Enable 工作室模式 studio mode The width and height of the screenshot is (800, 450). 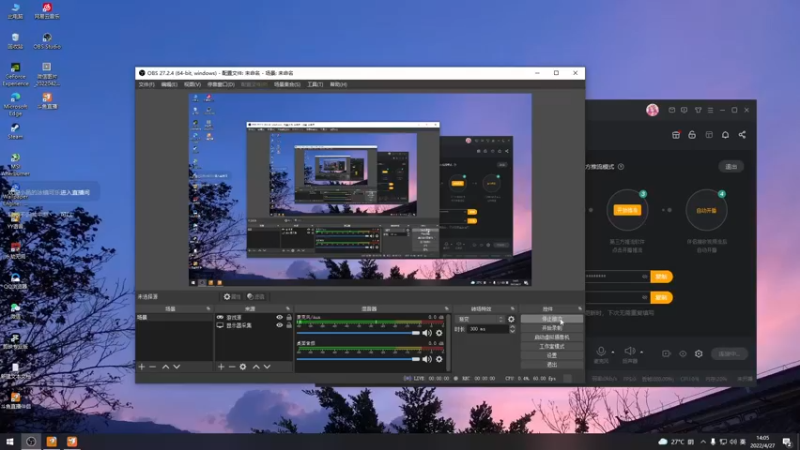tap(552, 346)
